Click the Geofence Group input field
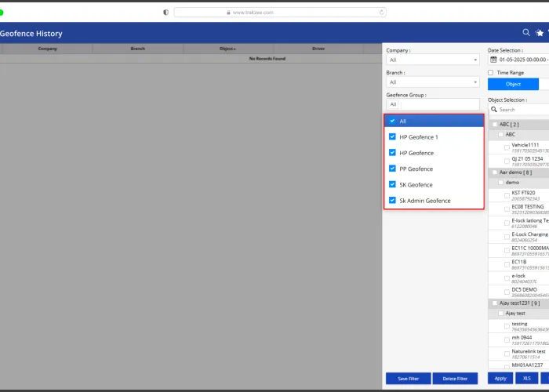The height and width of the screenshot is (392, 549). point(439,104)
